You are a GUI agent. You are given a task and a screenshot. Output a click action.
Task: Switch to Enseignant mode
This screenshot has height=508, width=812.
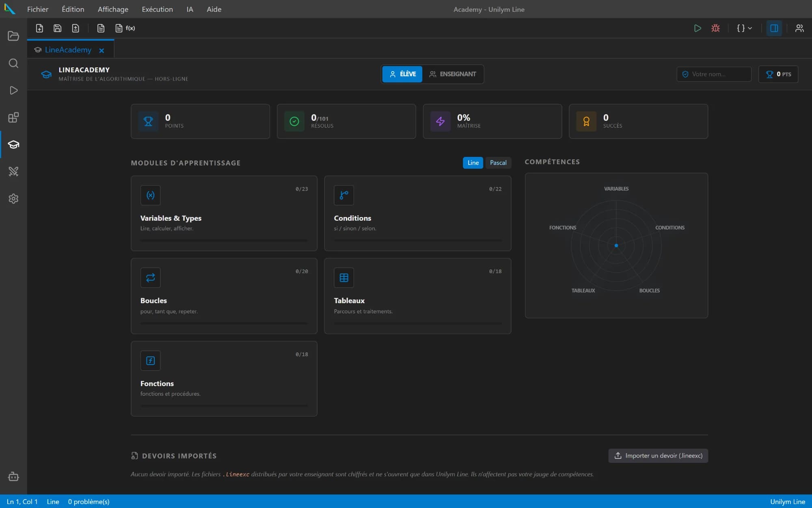(453, 74)
